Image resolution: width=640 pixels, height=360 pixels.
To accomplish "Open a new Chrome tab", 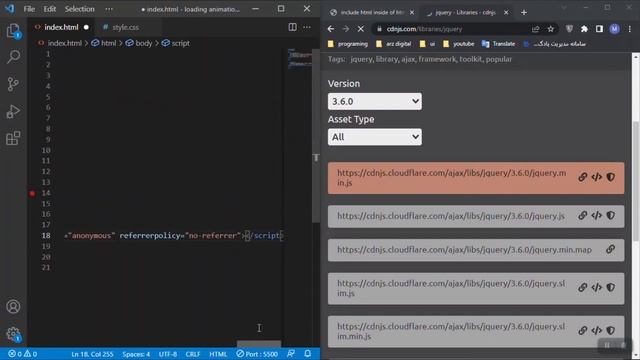I will 524,13.
